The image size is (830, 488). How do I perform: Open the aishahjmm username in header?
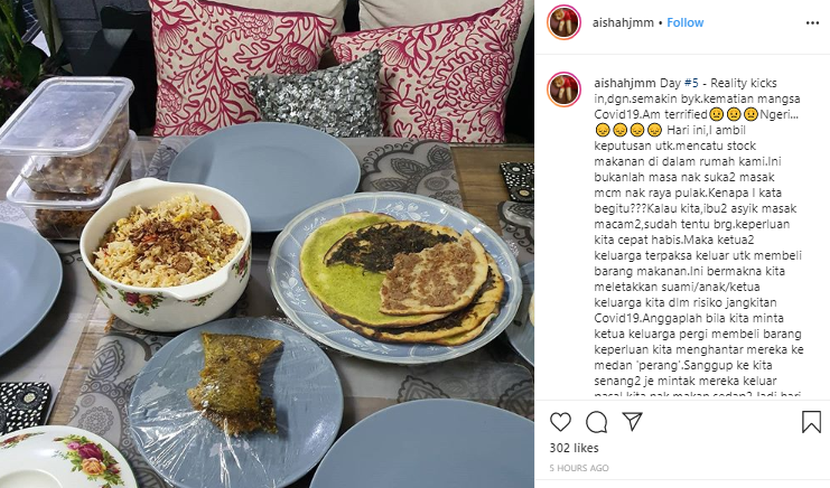[x=623, y=23]
